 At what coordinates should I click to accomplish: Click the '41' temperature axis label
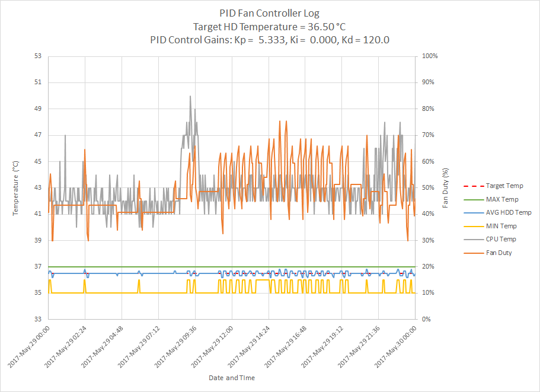[x=38, y=213]
